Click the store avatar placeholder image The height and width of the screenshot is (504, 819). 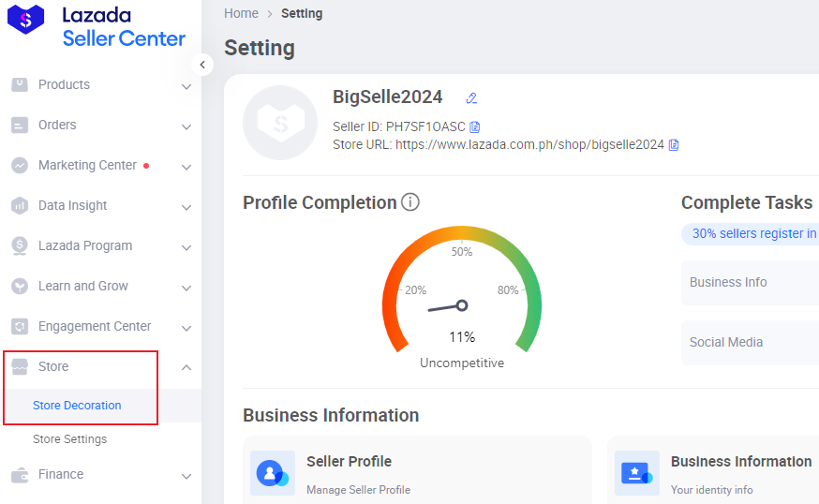[280, 123]
